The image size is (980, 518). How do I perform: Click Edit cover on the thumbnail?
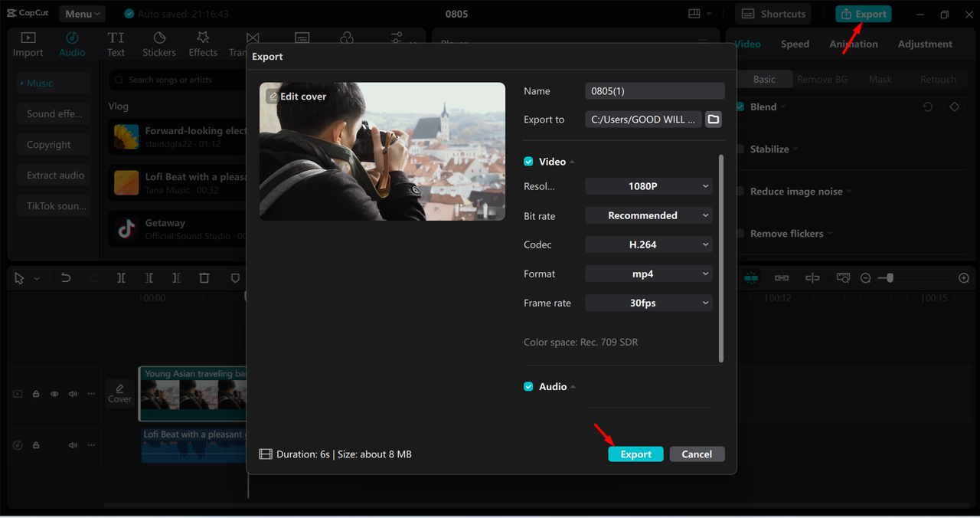click(x=297, y=97)
